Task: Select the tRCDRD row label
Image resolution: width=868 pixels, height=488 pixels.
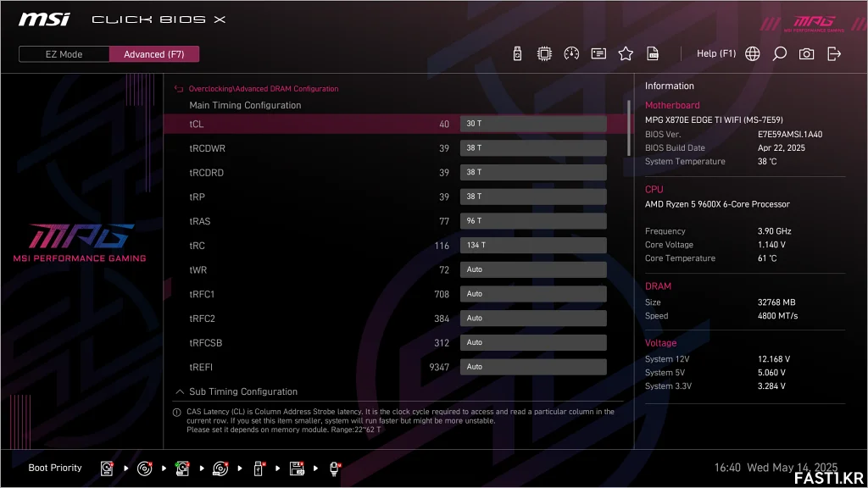Action: [x=207, y=173]
